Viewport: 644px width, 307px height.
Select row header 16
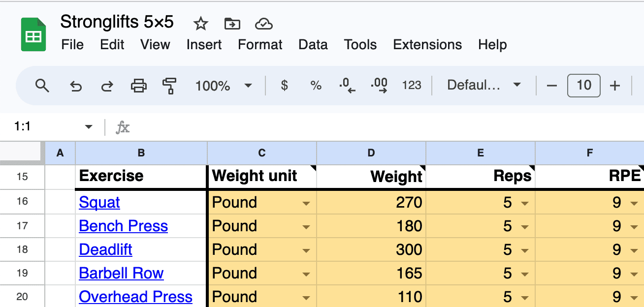22,202
